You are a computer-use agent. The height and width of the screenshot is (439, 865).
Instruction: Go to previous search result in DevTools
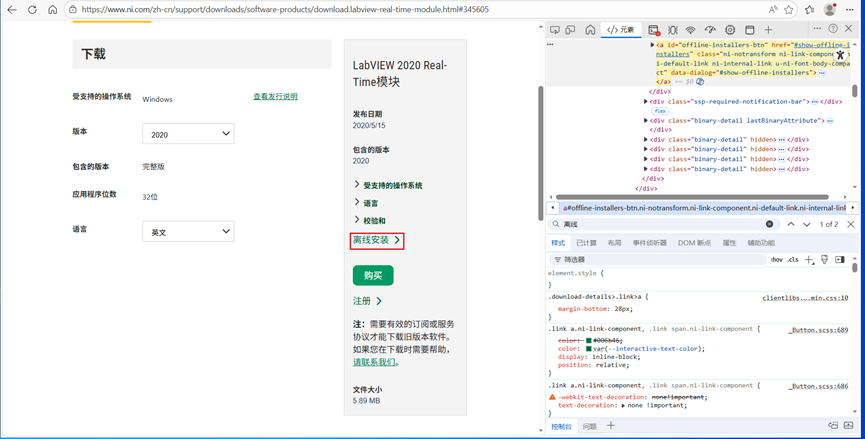pos(791,224)
